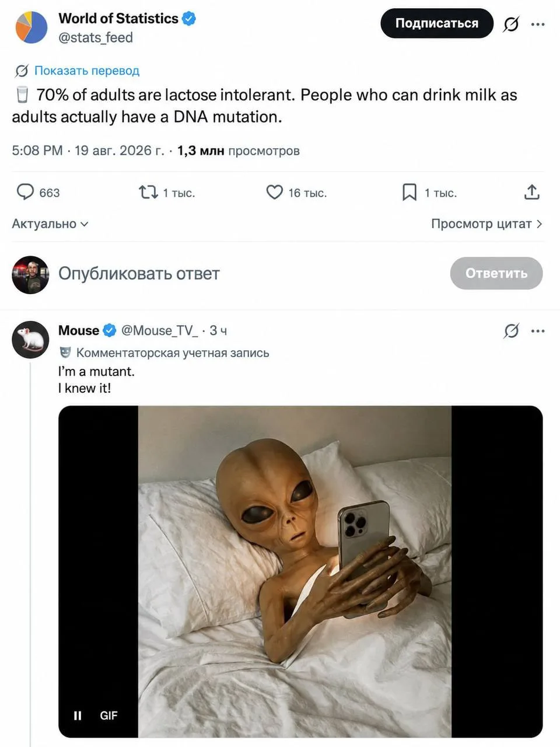Open World of Statistics profile avatar
The height and width of the screenshot is (747, 560).
tap(32, 27)
